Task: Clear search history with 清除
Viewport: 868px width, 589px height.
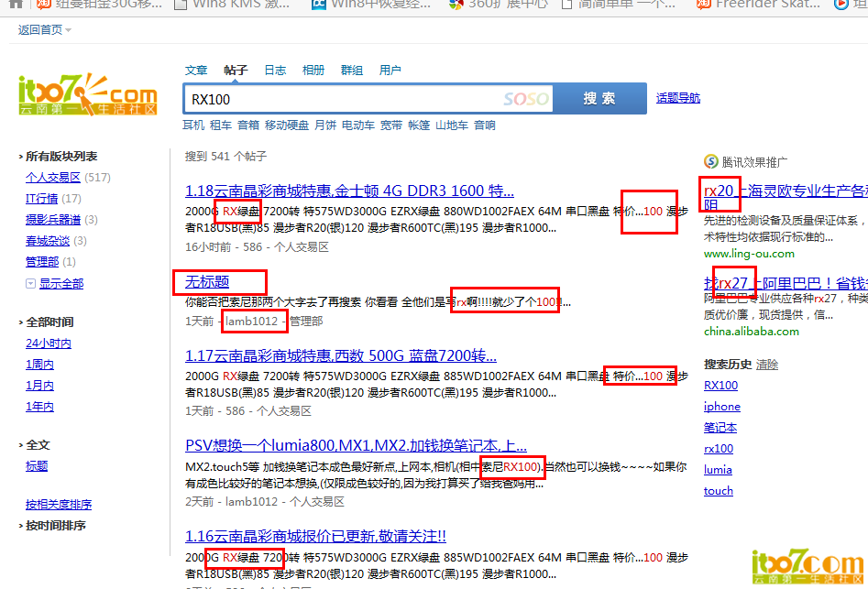Action: (767, 365)
